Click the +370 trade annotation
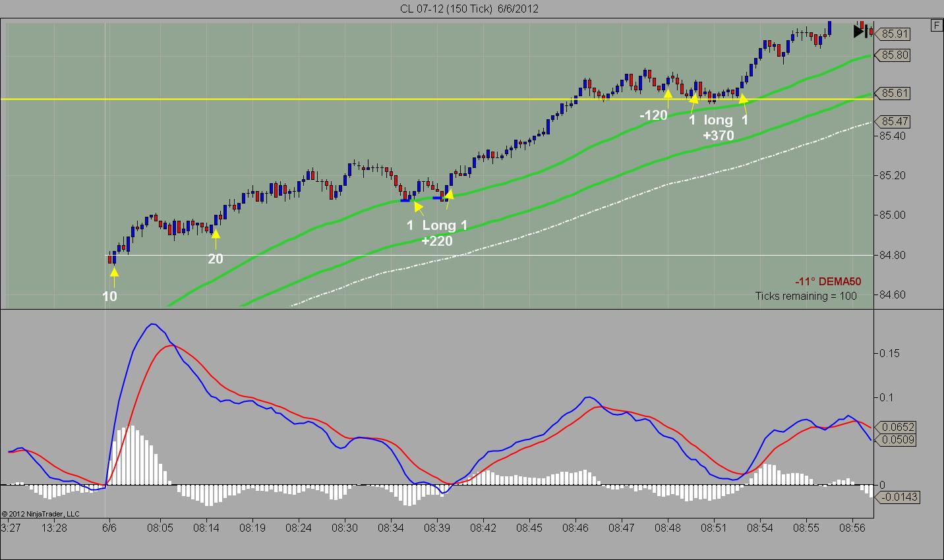The image size is (944, 560). click(x=718, y=136)
